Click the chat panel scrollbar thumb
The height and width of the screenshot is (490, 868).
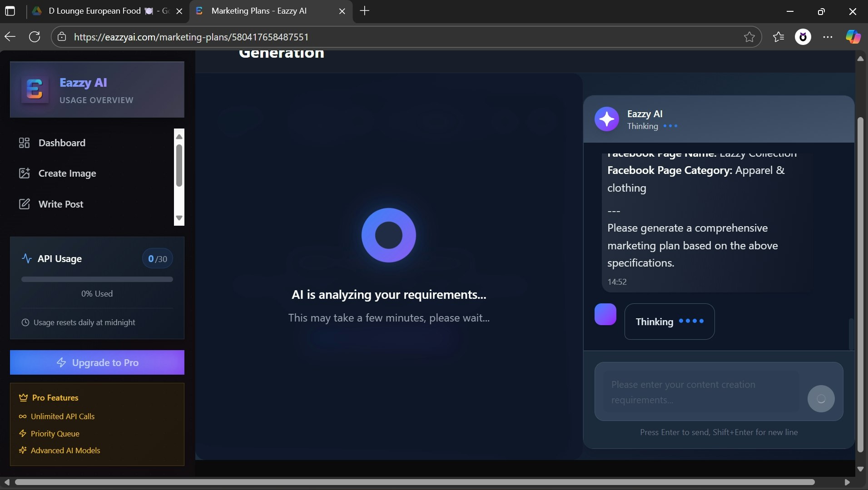851,334
